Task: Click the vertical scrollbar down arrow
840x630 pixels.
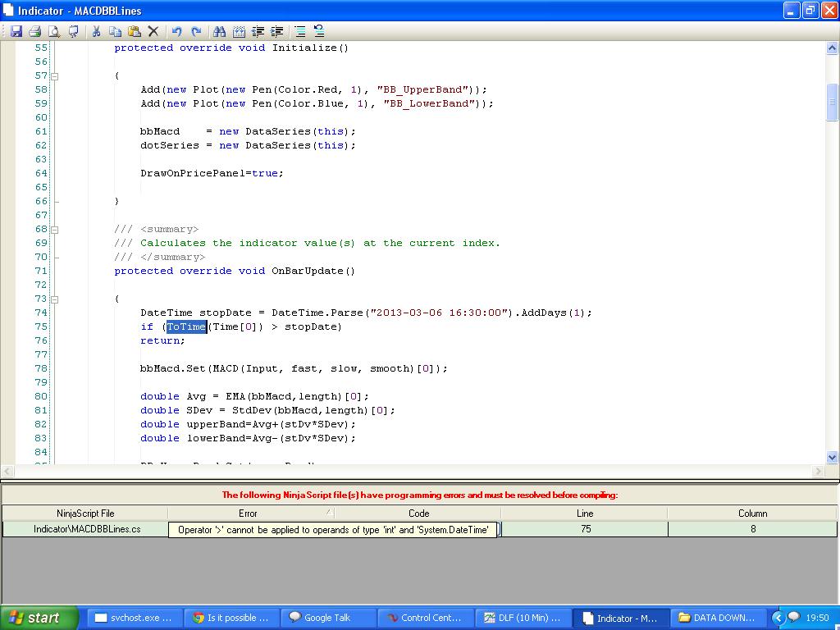Action: pos(833,458)
